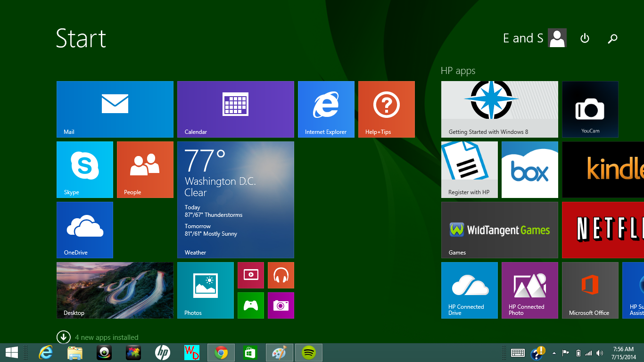
Task: Open network signal tray icon
Action: click(x=588, y=353)
